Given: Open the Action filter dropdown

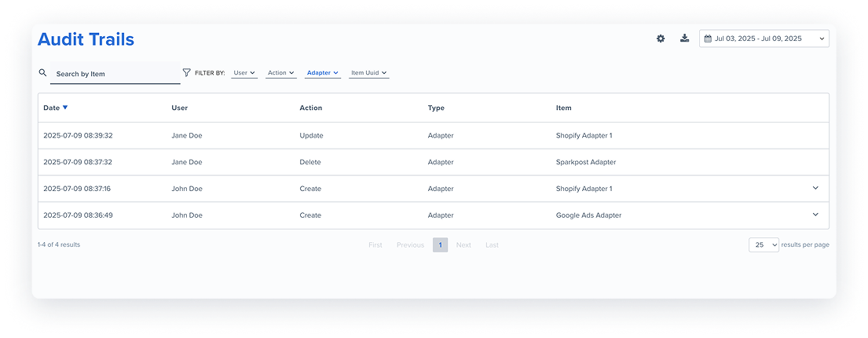Looking at the screenshot, I should pyautogui.click(x=280, y=72).
